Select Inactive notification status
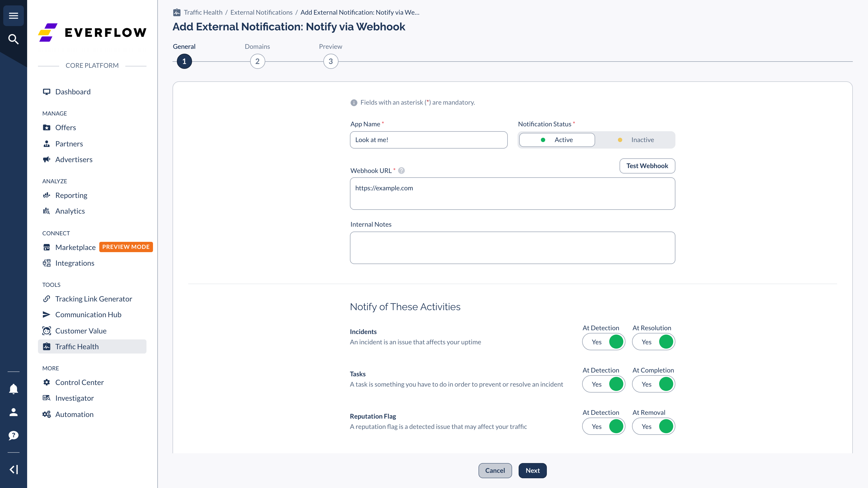 click(636, 140)
